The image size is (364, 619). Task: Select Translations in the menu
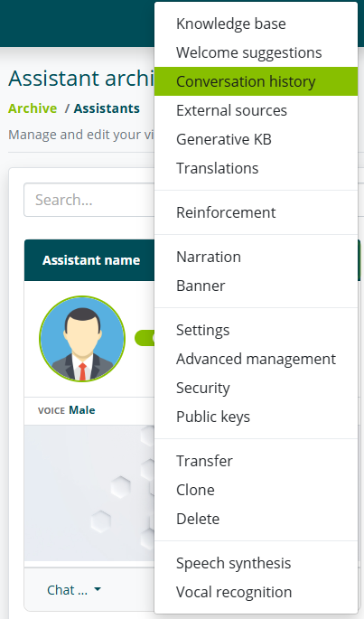click(x=256, y=168)
